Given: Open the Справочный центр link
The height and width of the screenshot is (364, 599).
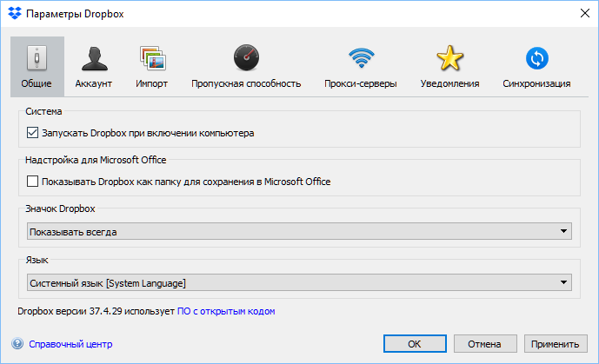Looking at the screenshot, I should 70,344.
